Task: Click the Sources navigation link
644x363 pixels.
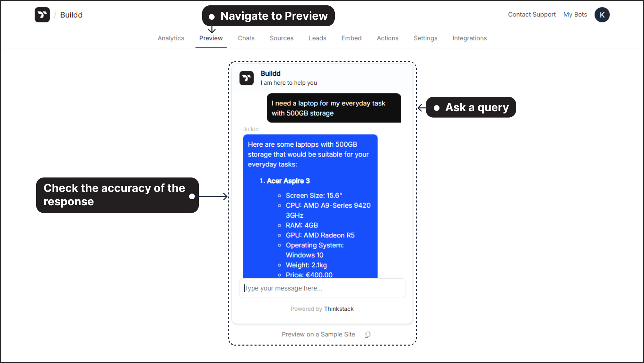Action: point(282,38)
